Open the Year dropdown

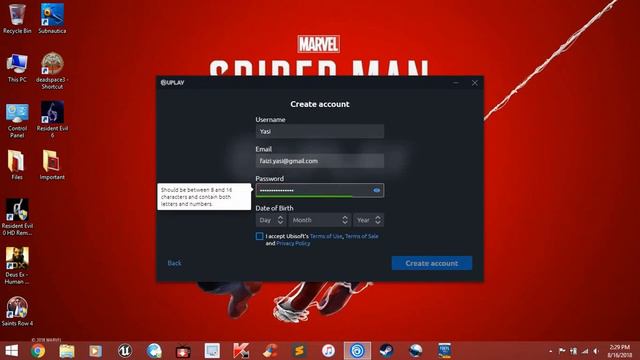pyautogui.click(x=369, y=220)
